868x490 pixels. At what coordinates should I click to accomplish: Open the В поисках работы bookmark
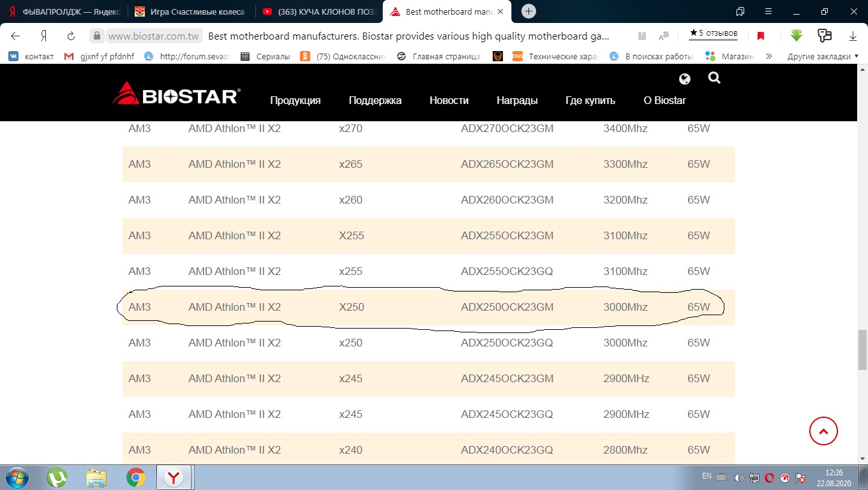[652, 56]
